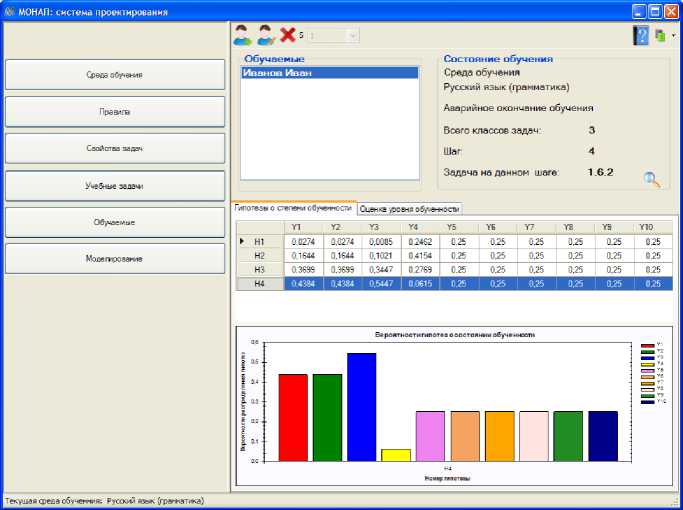The image size is (683, 510).
Task: Click the red X delete learner icon
Action: 287,35
